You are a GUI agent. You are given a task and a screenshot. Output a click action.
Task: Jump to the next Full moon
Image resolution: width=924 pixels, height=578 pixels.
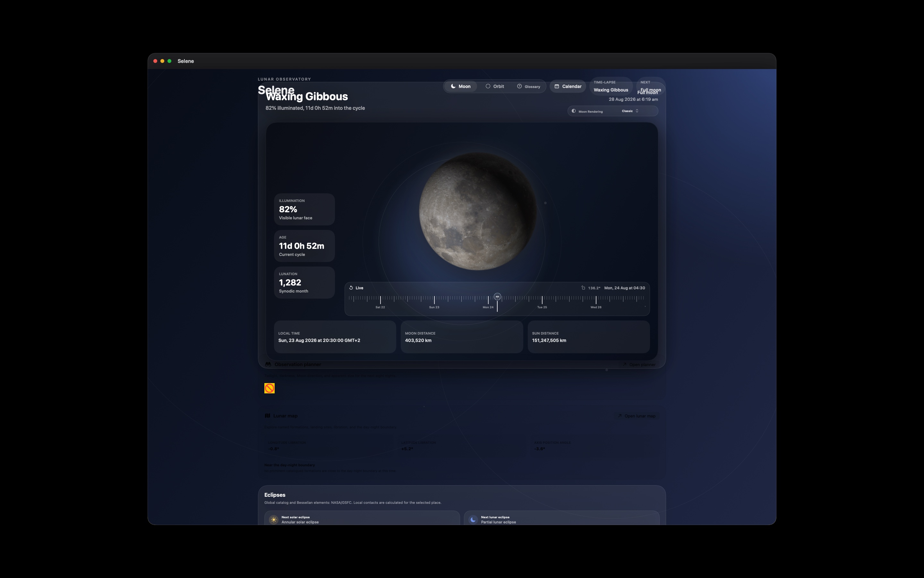[650, 87]
